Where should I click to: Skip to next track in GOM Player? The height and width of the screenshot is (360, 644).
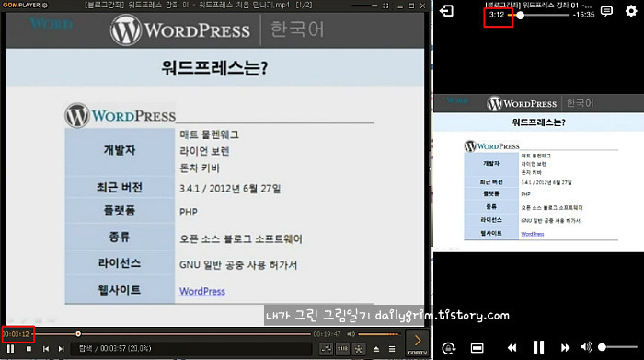(x=62, y=349)
